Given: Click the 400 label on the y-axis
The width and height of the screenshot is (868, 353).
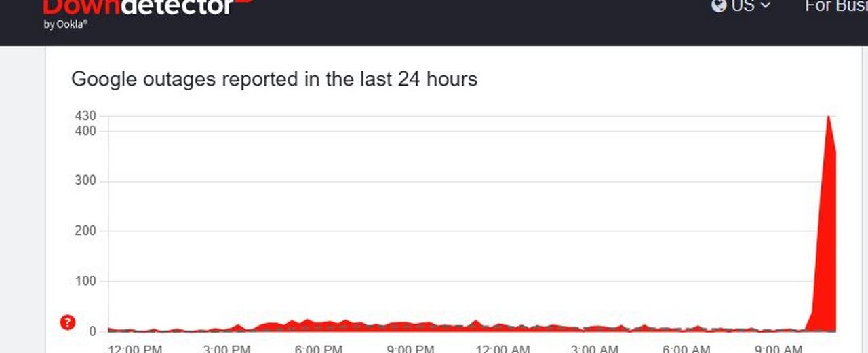Looking at the screenshot, I should (85, 130).
